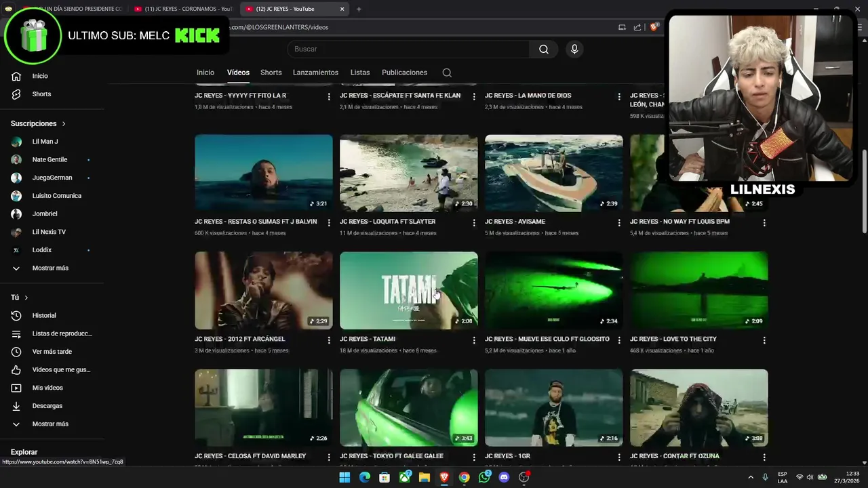Open options menu for CELOSA FT DAVID MARLEY
868x488 pixels.
pyautogui.click(x=329, y=457)
